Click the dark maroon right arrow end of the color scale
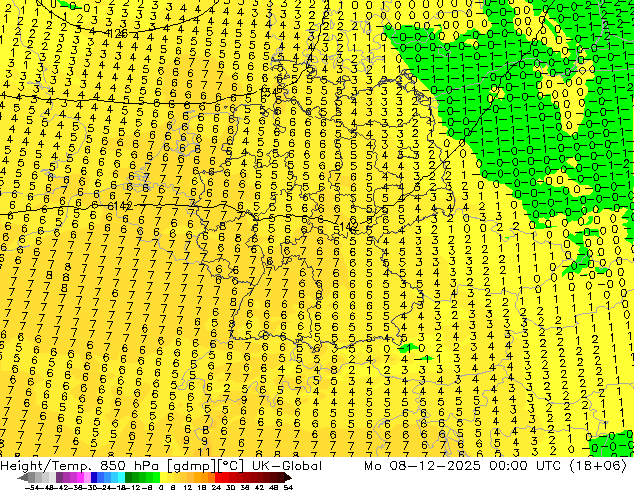 point(288,478)
